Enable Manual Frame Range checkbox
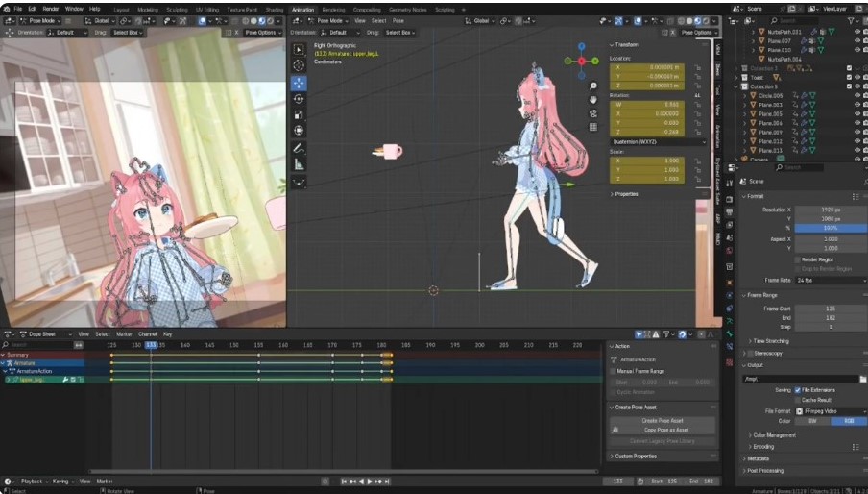868x494 pixels. pyautogui.click(x=613, y=372)
